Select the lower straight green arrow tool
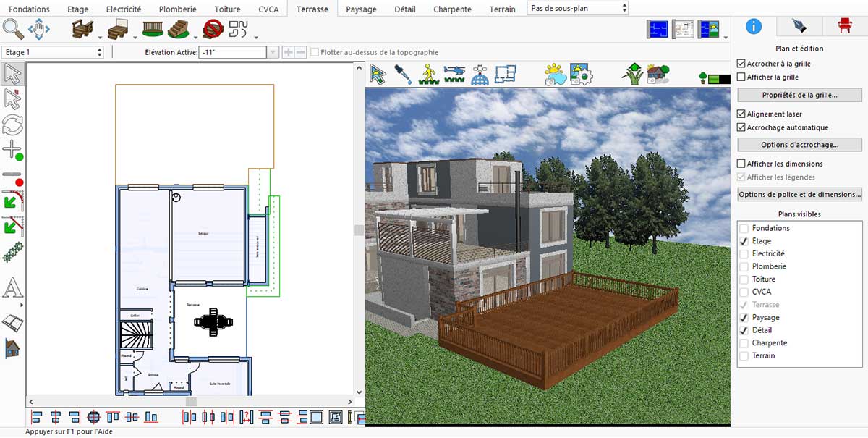868x438 pixels. [x=13, y=225]
